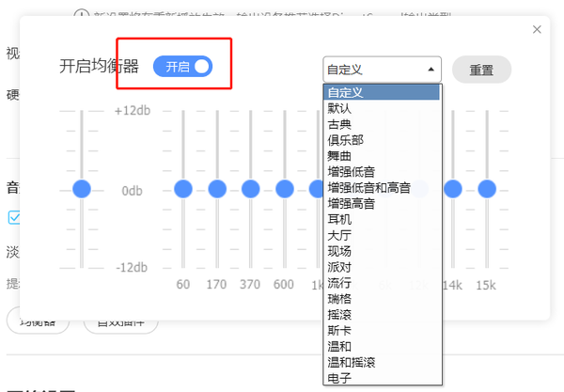This screenshot has width=564, height=392.
Task: Select 默认 preset from the list
Action: (x=340, y=108)
